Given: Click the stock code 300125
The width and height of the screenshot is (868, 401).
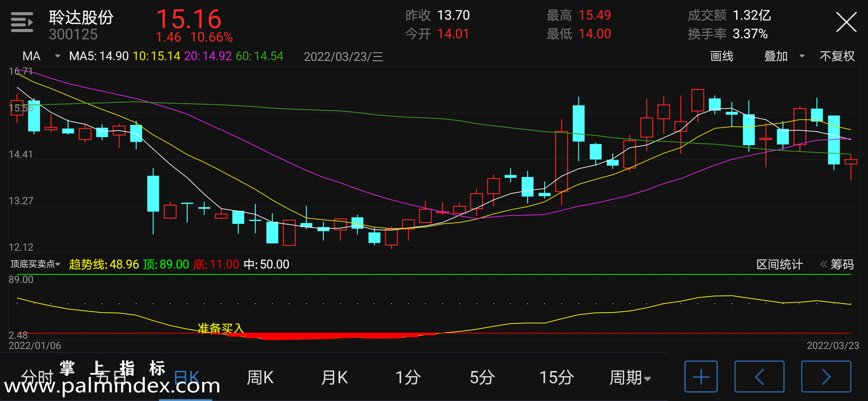Looking at the screenshot, I should click(73, 35).
